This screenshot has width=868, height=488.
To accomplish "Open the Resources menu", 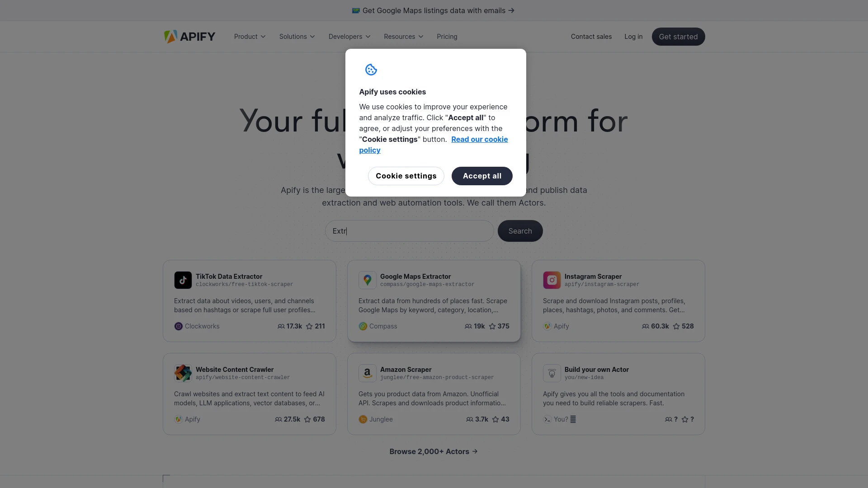I will coord(403,36).
